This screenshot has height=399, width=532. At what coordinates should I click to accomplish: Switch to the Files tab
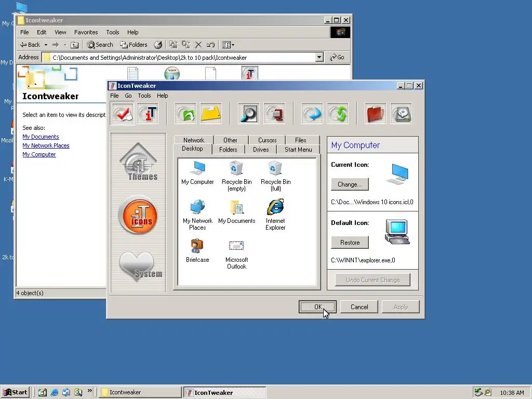click(301, 140)
